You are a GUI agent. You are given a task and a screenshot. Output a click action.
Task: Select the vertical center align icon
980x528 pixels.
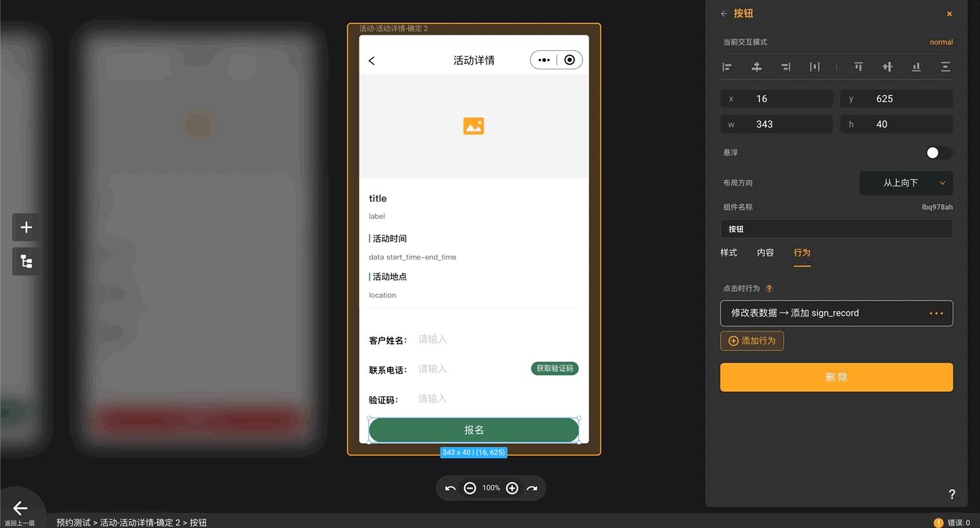(x=756, y=67)
